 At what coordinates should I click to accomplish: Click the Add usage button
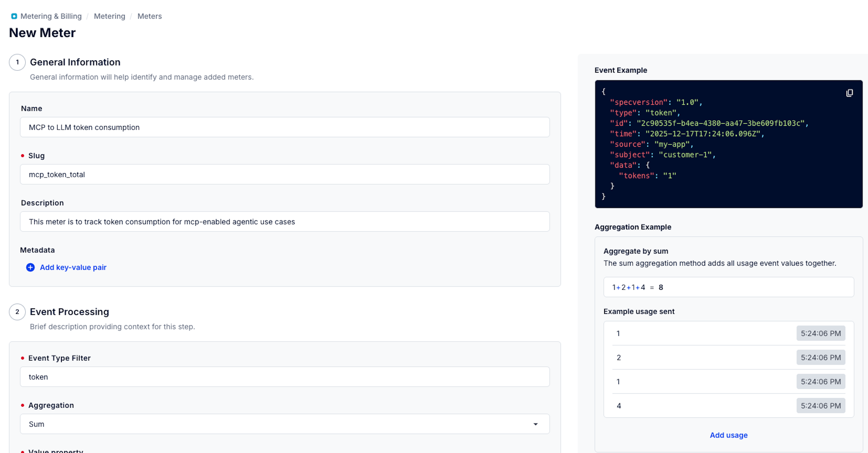click(728, 435)
